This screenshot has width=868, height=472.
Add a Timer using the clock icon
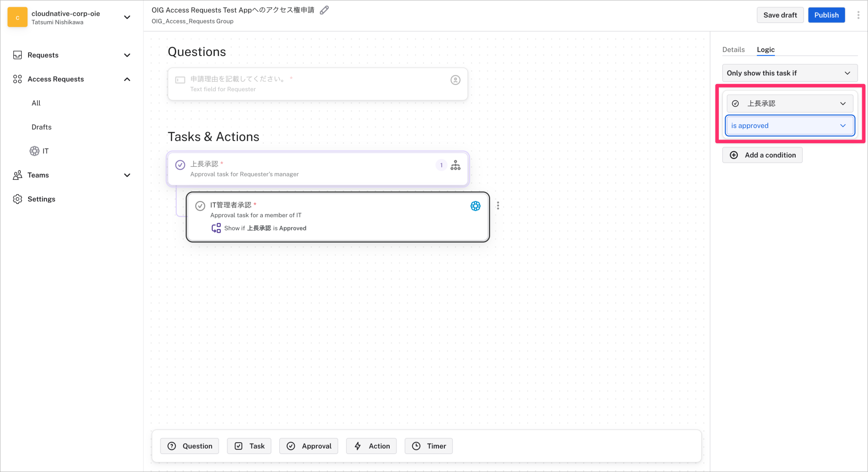coord(428,446)
